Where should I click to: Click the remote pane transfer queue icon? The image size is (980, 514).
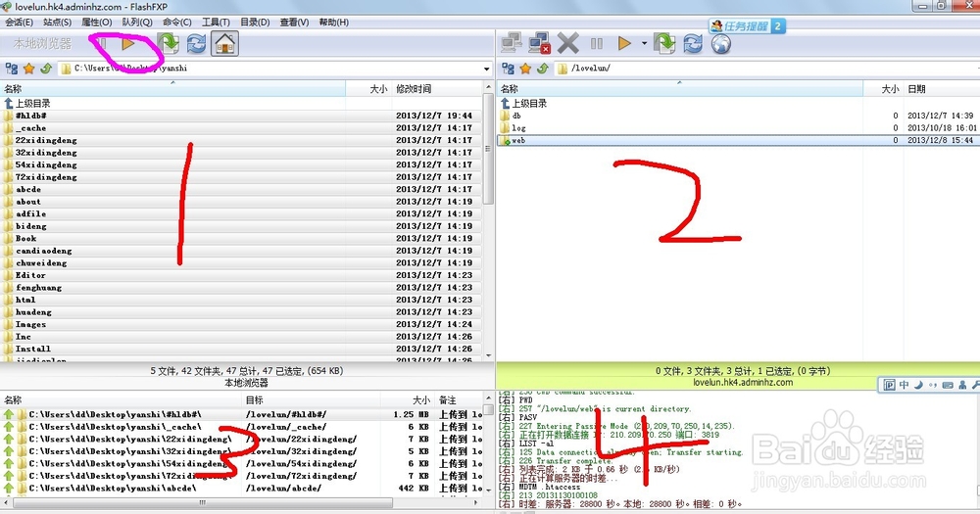(664, 43)
